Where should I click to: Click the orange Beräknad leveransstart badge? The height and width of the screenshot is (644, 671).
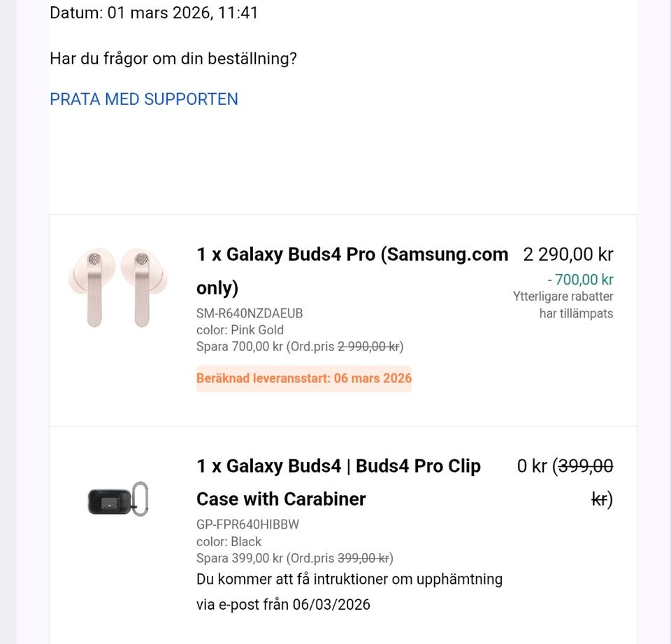[304, 378]
